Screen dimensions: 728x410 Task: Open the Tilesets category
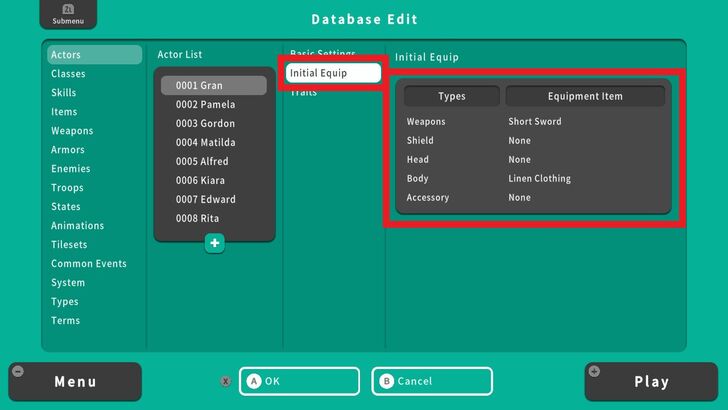[x=69, y=245]
